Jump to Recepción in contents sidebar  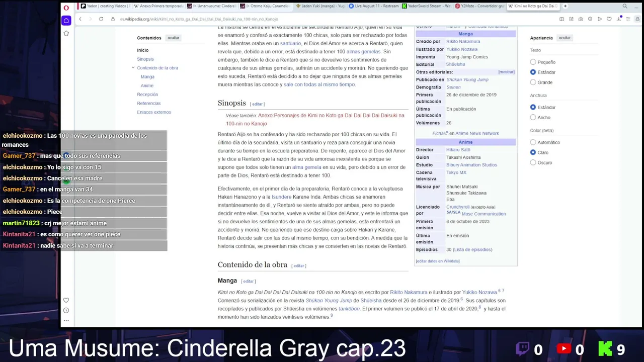click(x=147, y=95)
